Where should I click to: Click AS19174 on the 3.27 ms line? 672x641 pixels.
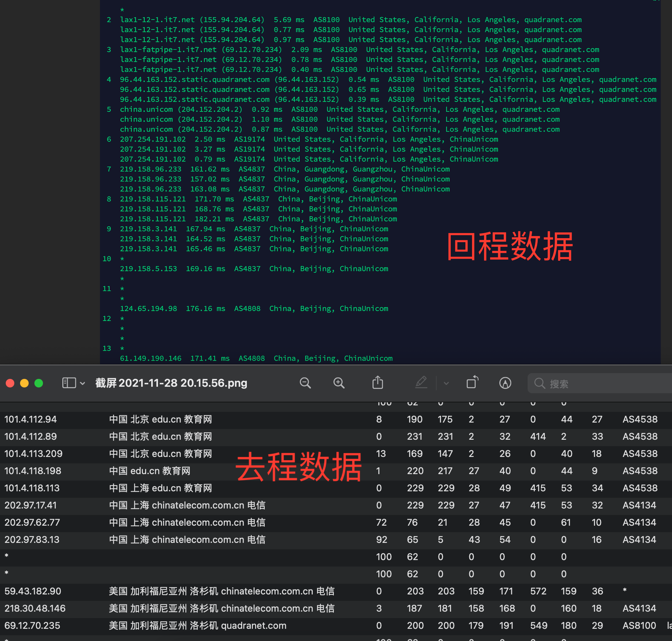(250, 149)
